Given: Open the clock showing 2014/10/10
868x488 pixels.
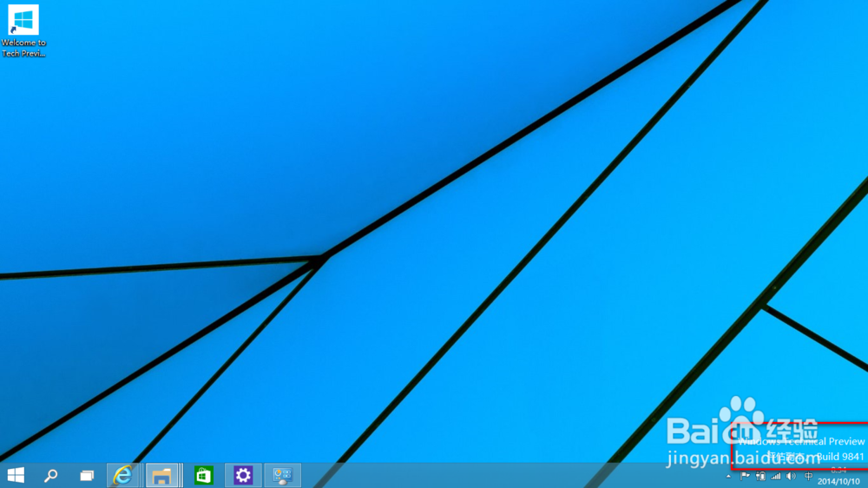Looking at the screenshot, I should [x=838, y=477].
